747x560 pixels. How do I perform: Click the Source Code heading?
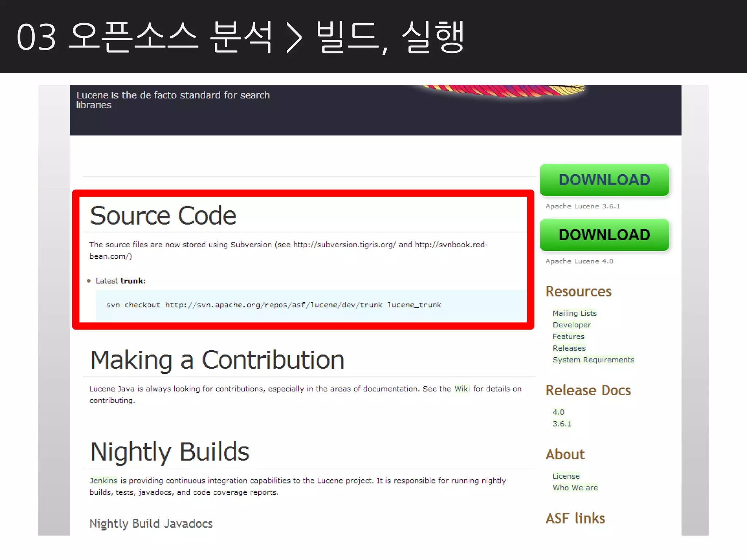click(x=163, y=215)
